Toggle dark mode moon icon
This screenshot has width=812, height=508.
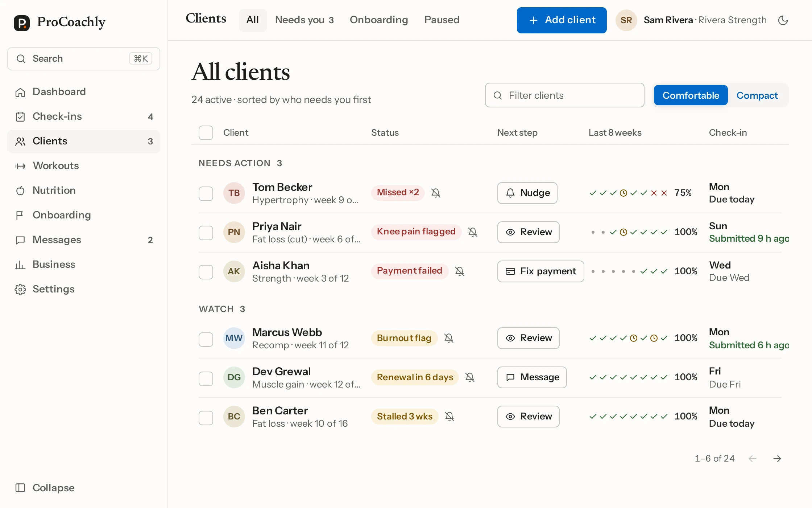click(x=783, y=20)
